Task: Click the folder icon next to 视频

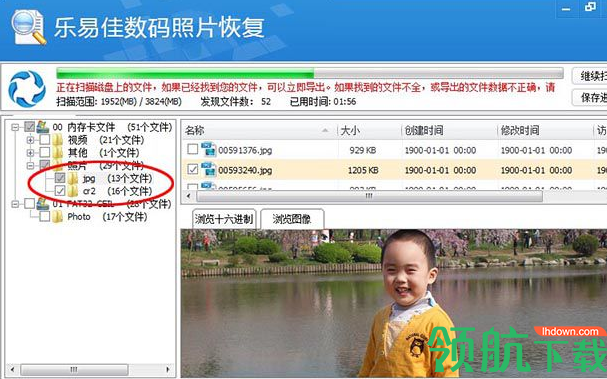Action: pos(58,139)
